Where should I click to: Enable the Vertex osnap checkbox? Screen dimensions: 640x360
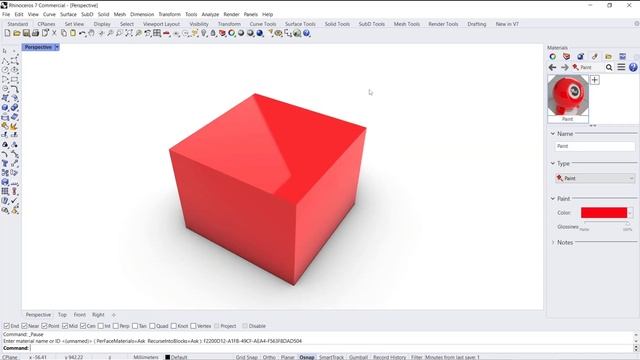(193, 326)
